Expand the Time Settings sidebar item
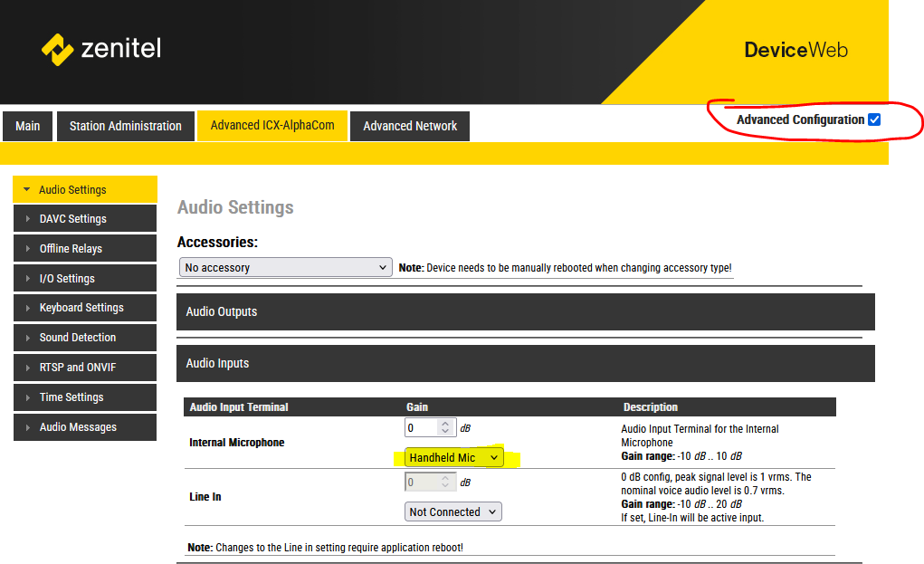Screen dimensions: 924x564 point(84,397)
